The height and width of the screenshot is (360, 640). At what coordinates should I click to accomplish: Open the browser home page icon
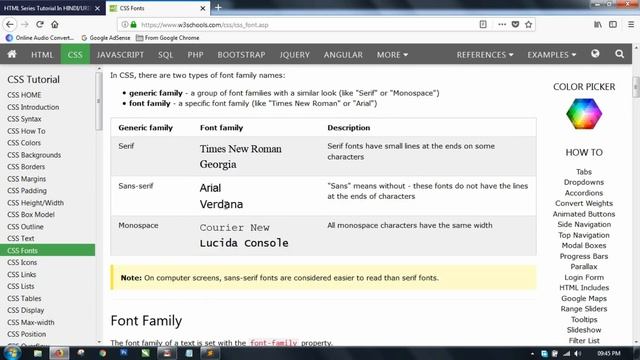pos(55,24)
